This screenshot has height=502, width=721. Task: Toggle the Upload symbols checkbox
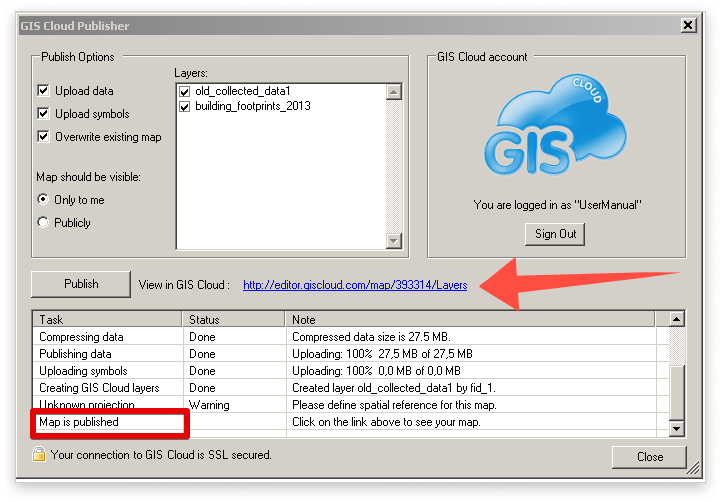point(43,114)
